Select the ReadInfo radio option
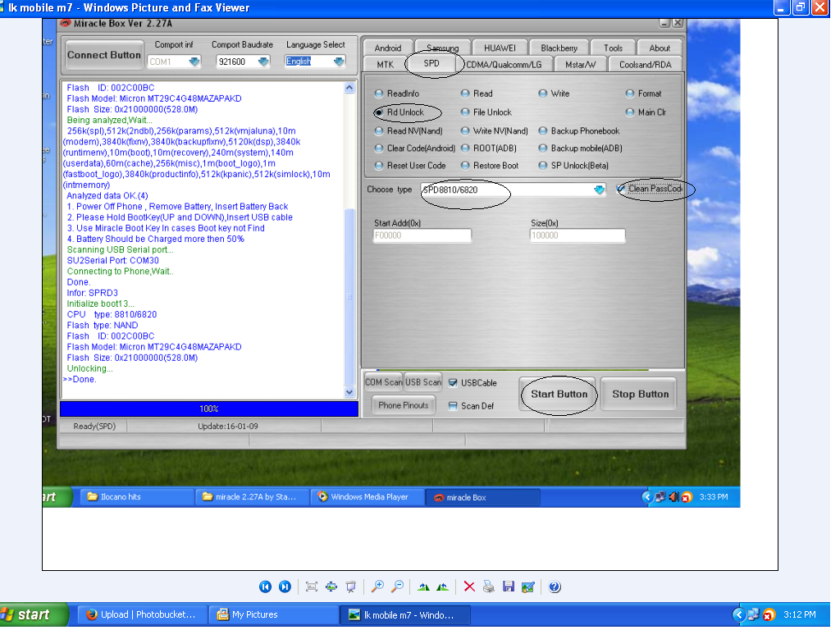This screenshot has height=630, width=840. pos(397,94)
